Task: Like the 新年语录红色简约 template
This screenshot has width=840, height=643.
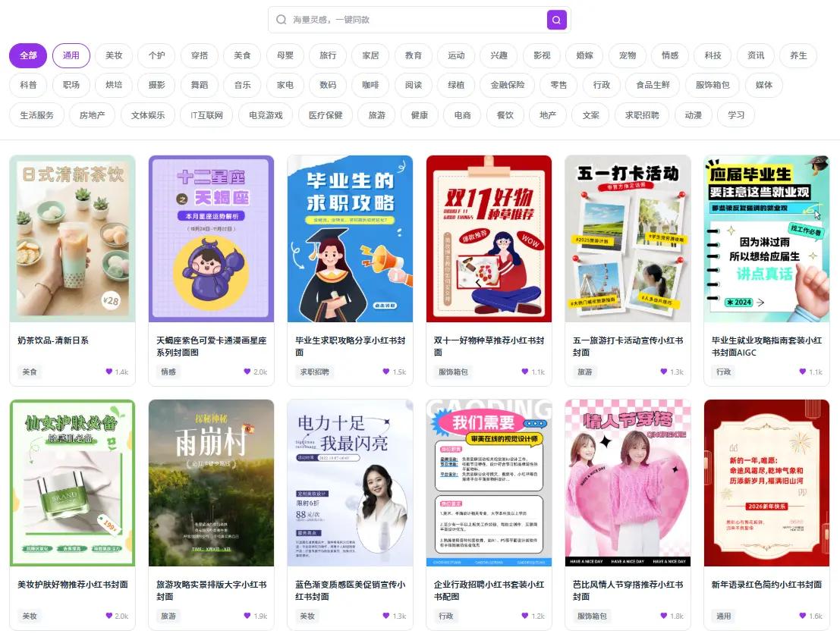Action: coord(803,616)
